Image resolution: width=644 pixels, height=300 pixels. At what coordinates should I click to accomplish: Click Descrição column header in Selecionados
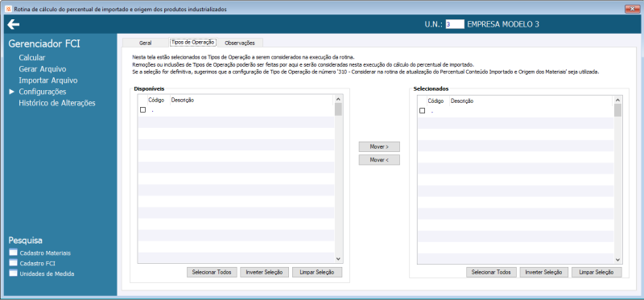(462, 101)
